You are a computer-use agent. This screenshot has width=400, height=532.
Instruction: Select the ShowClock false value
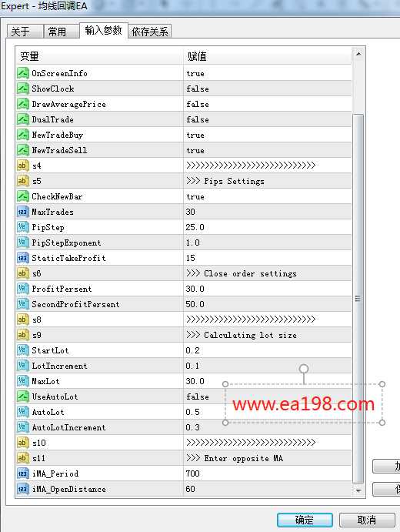267,89
